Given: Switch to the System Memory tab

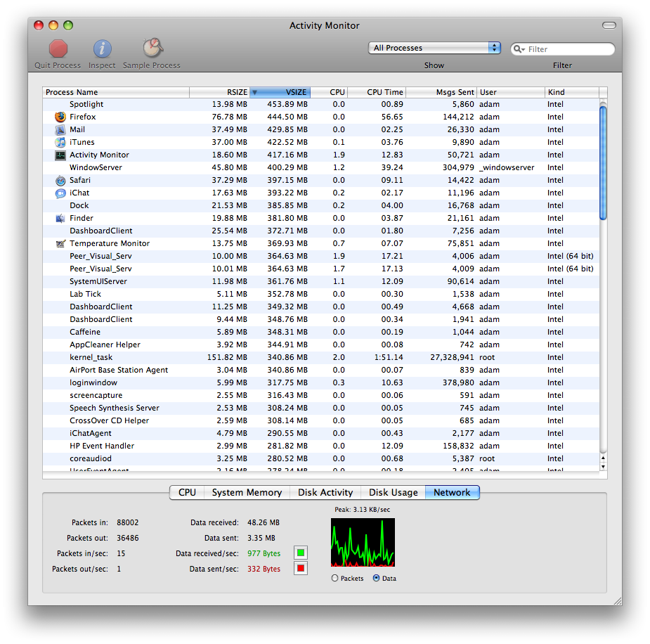Looking at the screenshot, I should [x=247, y=493].
